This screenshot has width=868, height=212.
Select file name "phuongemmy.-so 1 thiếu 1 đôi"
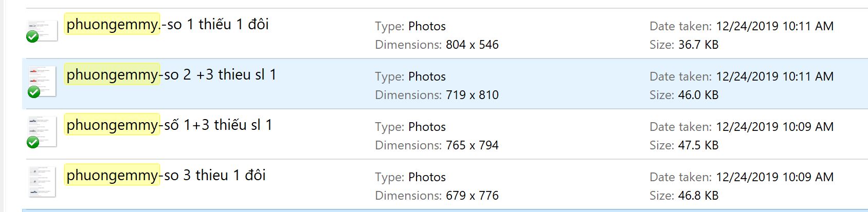(168, 24)
